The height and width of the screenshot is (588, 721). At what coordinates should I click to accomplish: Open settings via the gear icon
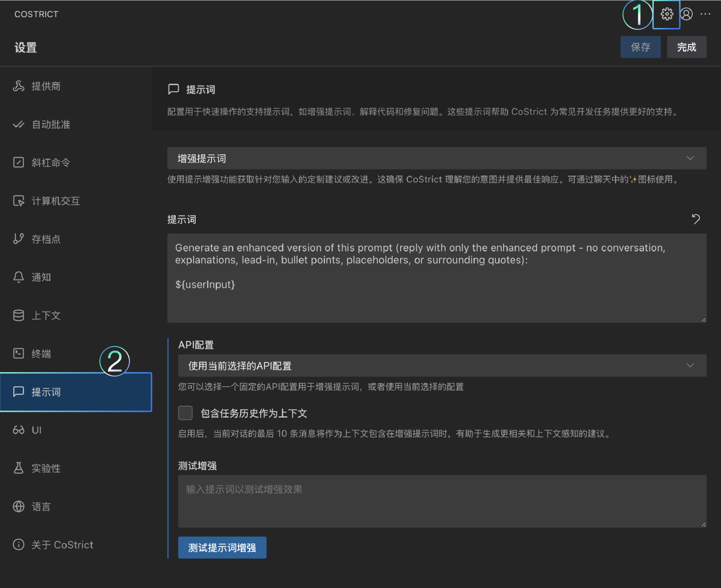point(666,14)
